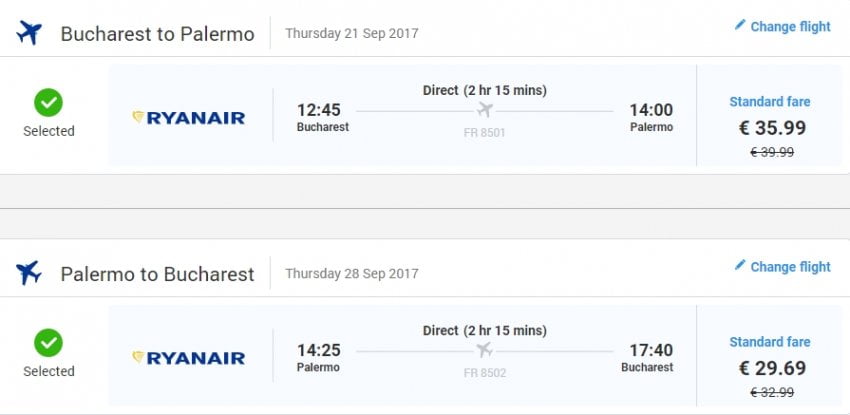Click the plane icon above FR 8502

pyautogui.click(x=486, y=349)
